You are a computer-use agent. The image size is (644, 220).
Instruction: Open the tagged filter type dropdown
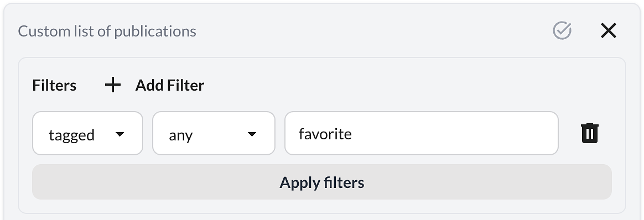(x=87, y=133)
